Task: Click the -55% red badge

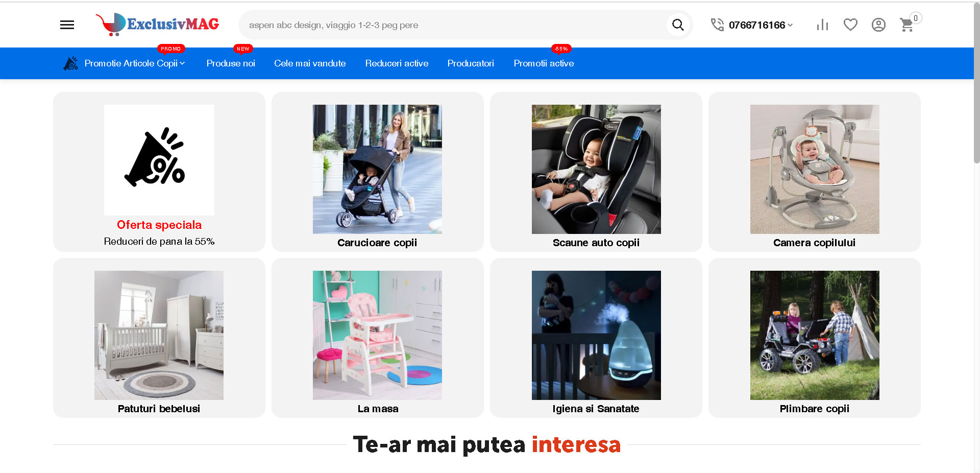Action: (x=561, y=49)
